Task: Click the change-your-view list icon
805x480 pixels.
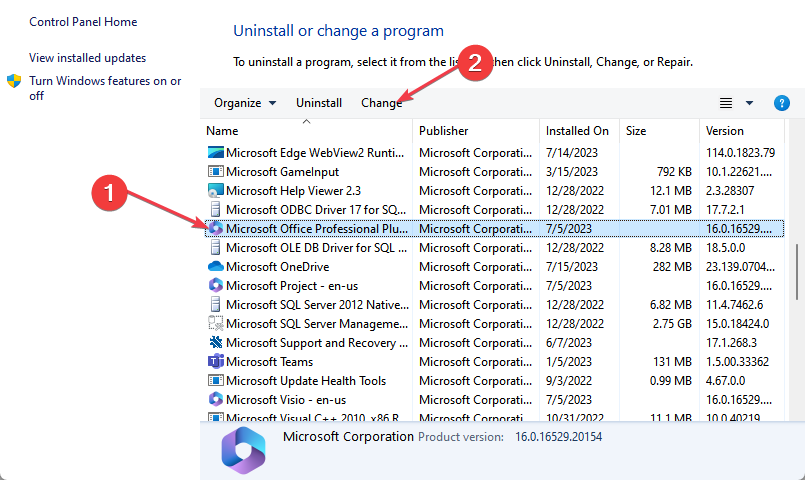Action: click(725, 103)
